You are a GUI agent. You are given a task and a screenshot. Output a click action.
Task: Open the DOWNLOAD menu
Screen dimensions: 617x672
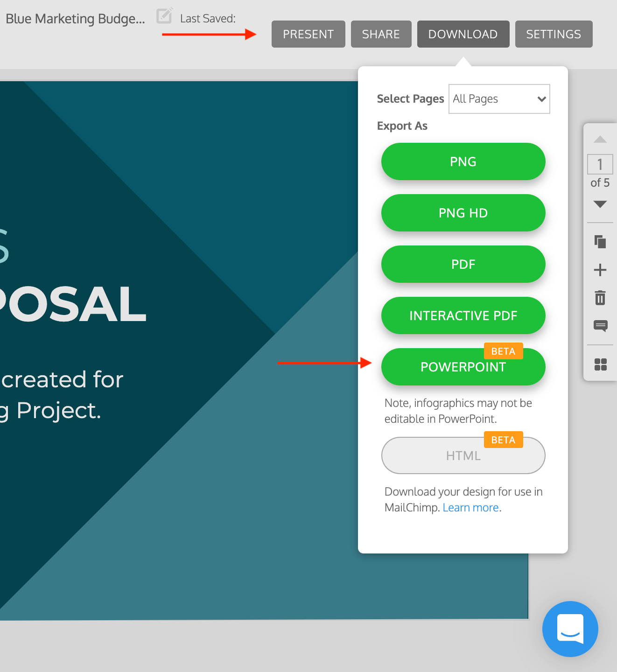point(463,34)
